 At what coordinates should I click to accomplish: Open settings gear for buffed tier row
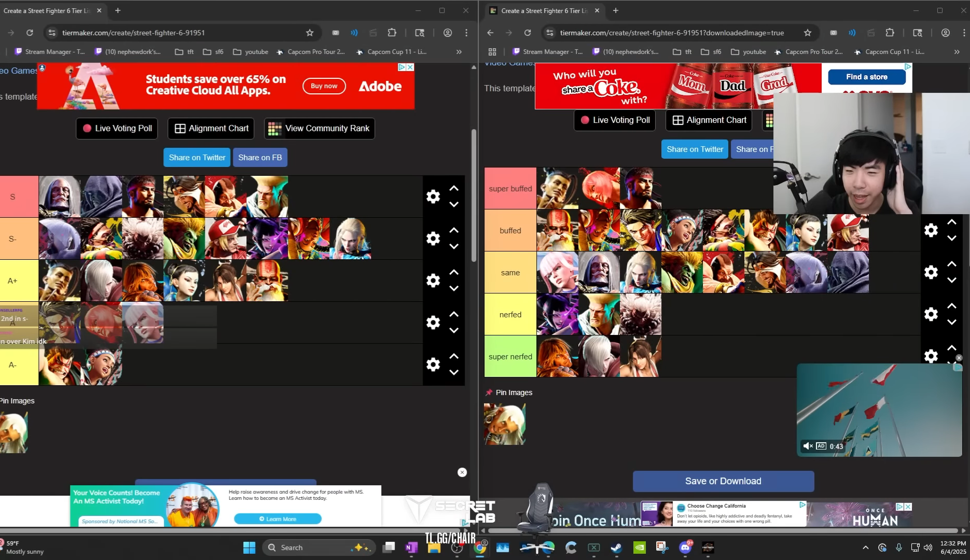(x=931, y=230)
